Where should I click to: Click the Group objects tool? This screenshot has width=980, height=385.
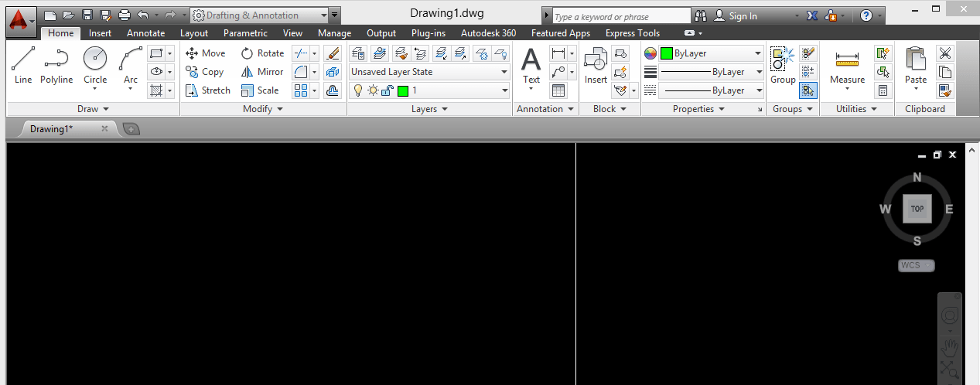783,66
